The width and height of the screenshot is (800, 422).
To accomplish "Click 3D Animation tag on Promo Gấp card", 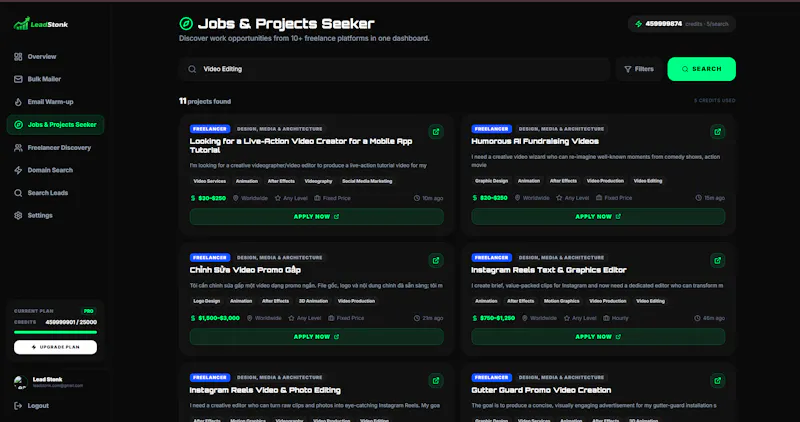I will (313, 301).
